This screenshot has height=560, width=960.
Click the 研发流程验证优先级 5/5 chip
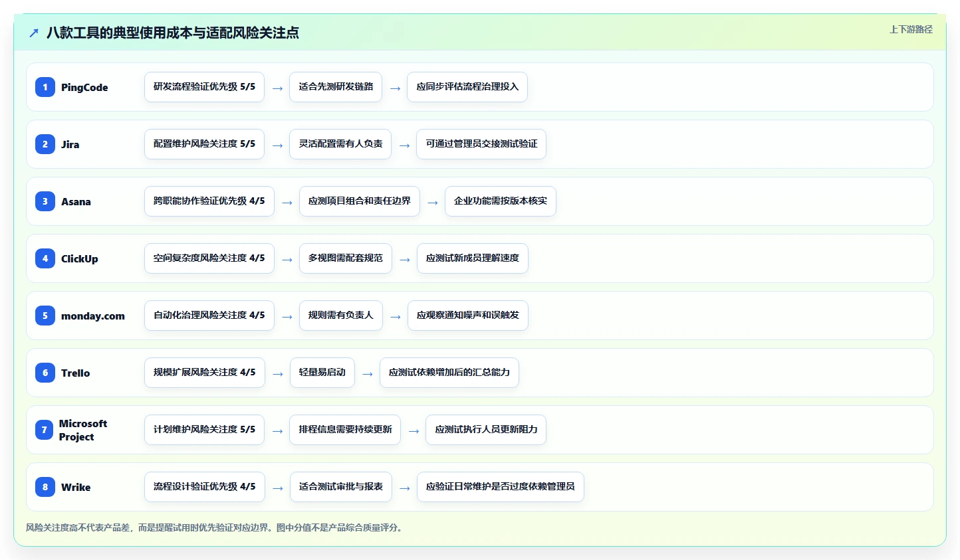204,87
